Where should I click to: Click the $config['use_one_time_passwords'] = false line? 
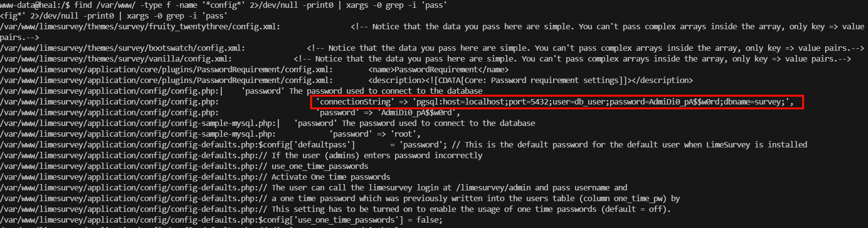click(x=350, y=220)
